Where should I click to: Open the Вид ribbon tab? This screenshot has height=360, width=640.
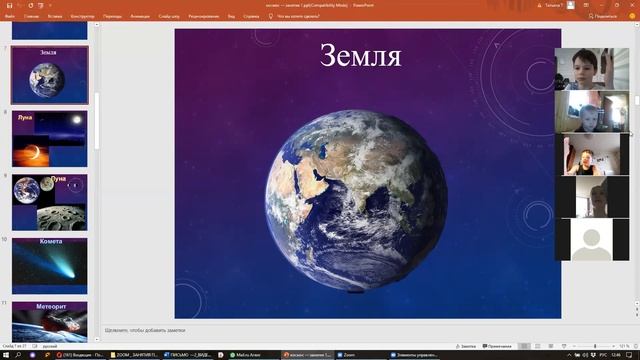pyautogui.click(x=231, y=16)
